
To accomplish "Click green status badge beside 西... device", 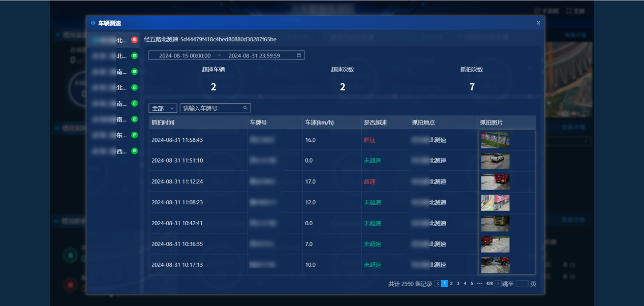I will tap(134, 151).
